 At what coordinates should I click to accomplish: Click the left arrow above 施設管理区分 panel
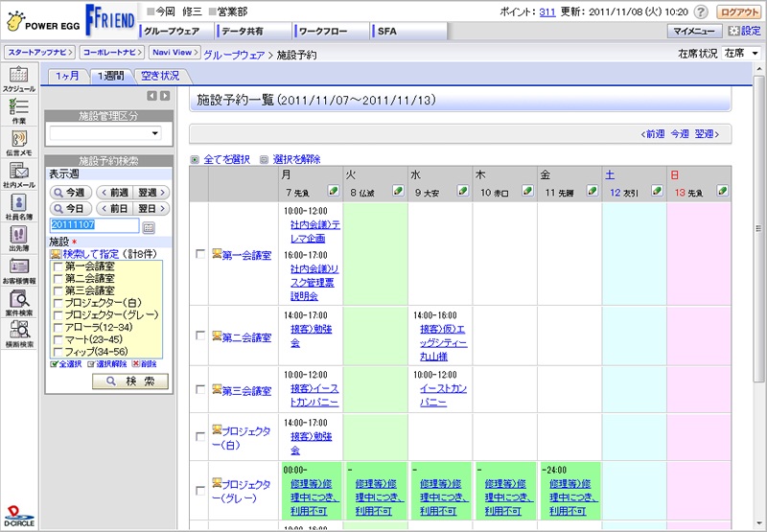152,96
